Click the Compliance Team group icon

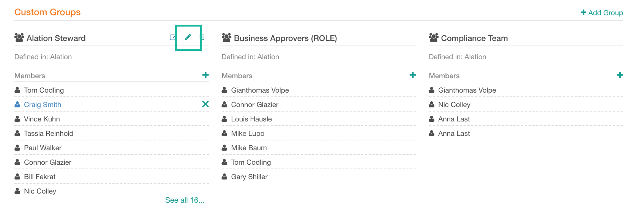[x=434, y=38]
